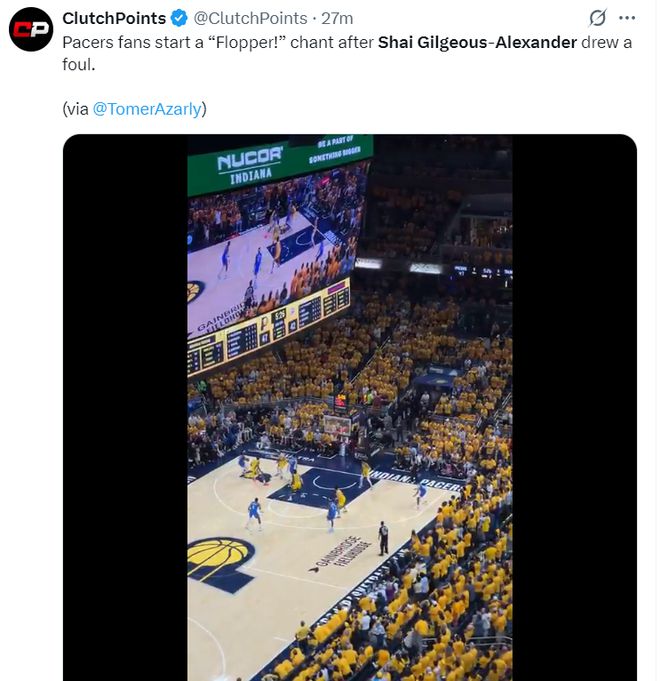Open the ClutchPoints profile avatar
The image size is (660, 681).
click(30, 29)
